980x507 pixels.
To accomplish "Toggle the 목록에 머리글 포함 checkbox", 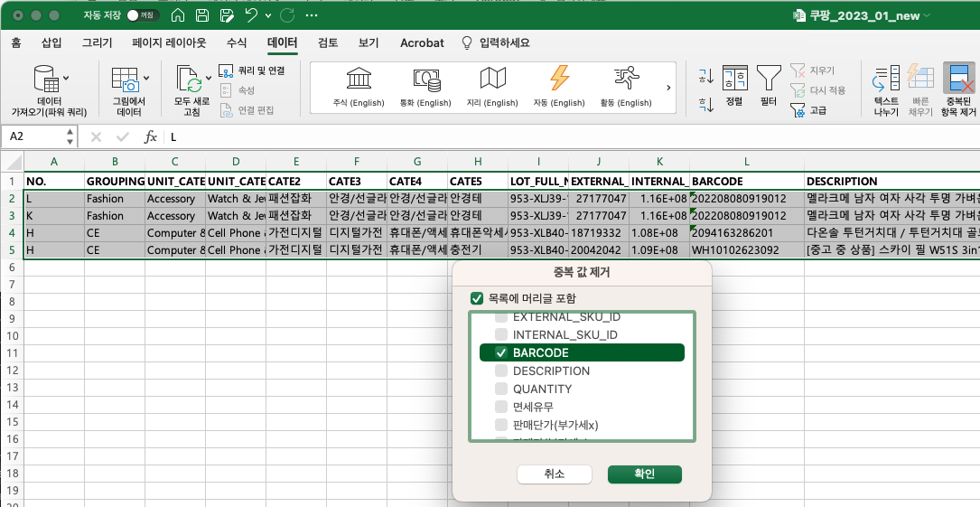I will click(477, 298).
